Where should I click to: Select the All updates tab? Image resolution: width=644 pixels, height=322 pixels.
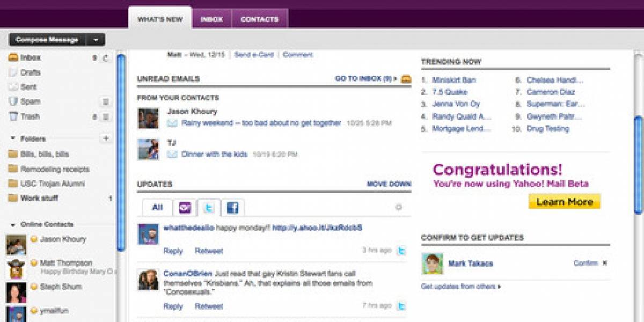(157, 207)
